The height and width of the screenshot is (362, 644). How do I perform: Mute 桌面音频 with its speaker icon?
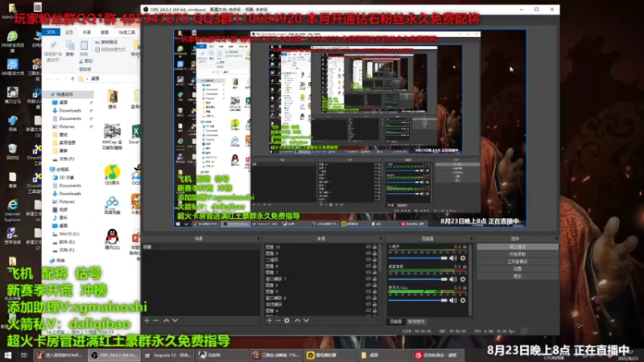point(453,279)
